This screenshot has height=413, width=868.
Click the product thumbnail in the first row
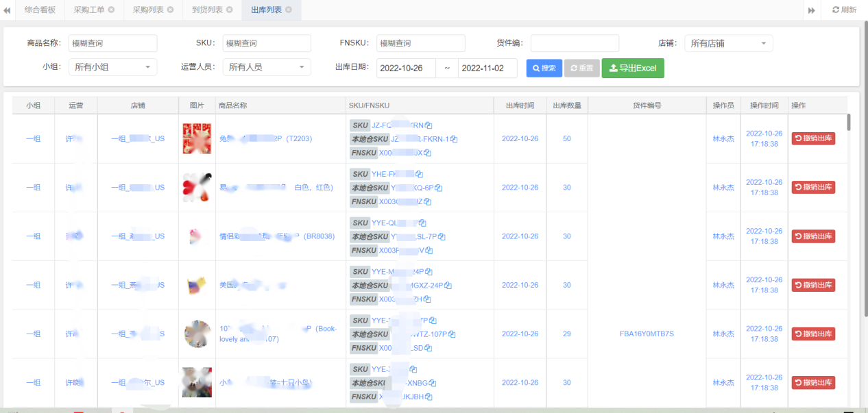(196, 138)
